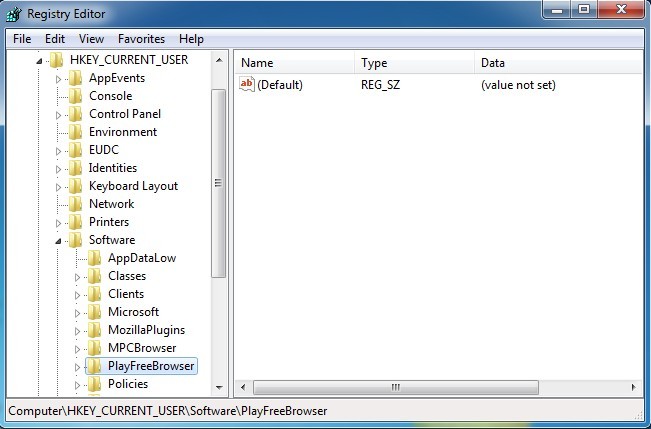Screen dimensions: 651x429
Task: Click the status bar registry path text
Action: click(x=168, y=411)
